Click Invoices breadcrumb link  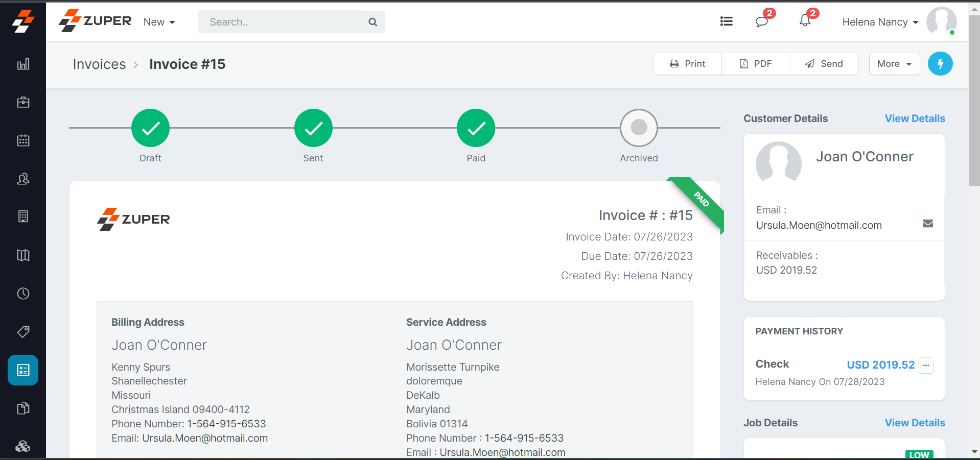coord(99,64)
